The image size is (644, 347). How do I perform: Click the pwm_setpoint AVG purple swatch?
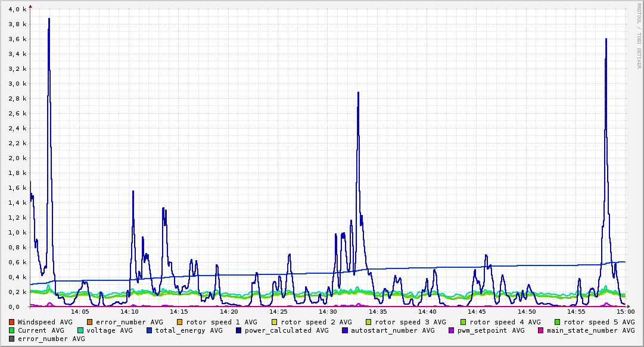(x=452, y=330)
